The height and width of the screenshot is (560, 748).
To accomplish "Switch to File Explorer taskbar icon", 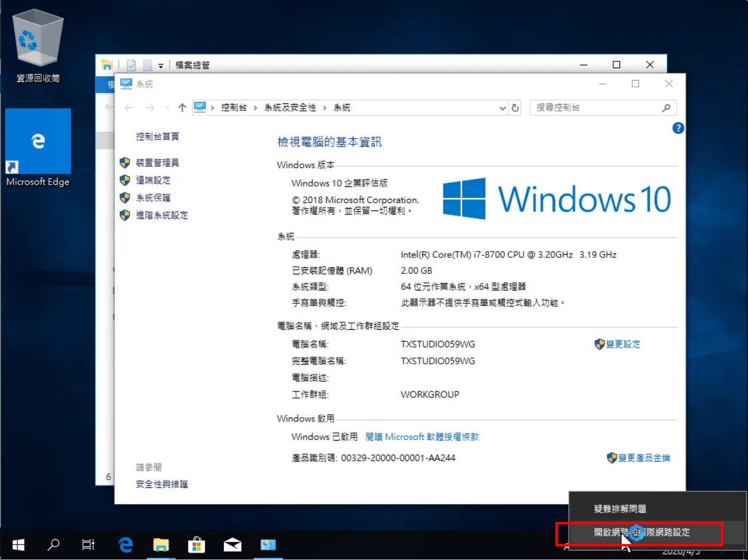I will (x=161, y=545).
